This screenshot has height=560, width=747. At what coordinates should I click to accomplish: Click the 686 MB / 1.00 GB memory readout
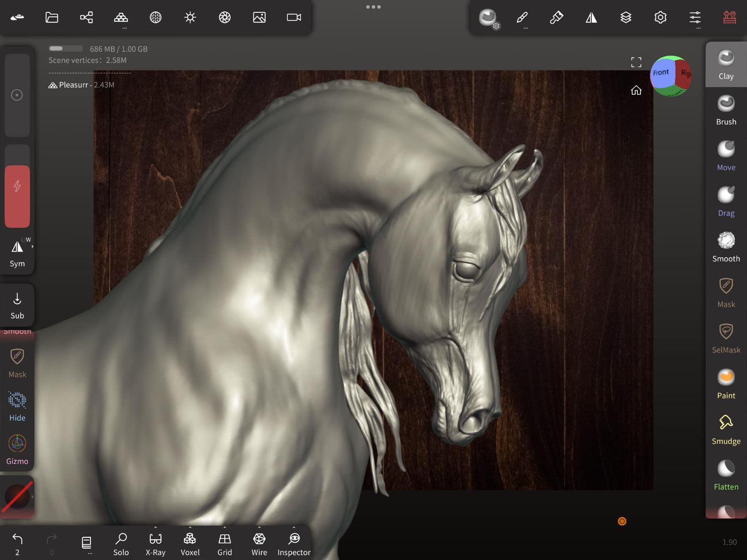[118, 49]
